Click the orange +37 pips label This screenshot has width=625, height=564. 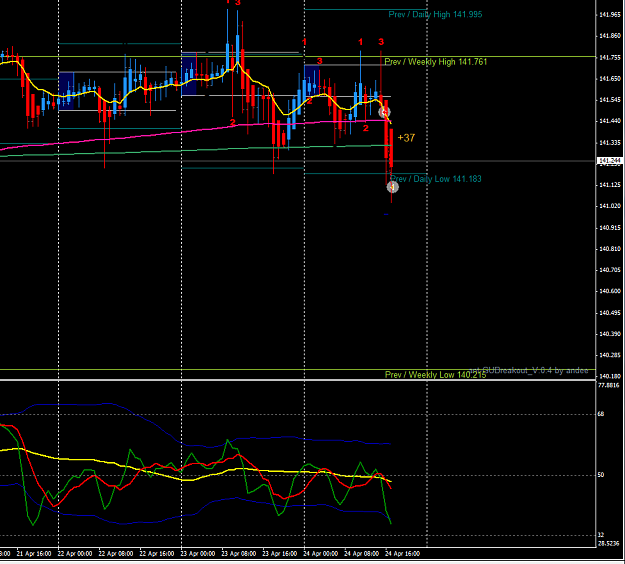406,138
